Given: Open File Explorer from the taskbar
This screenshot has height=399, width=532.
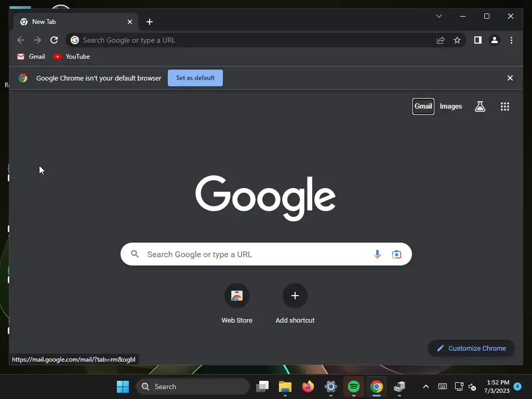Looking at the screenshot, I should pos(285,387).
